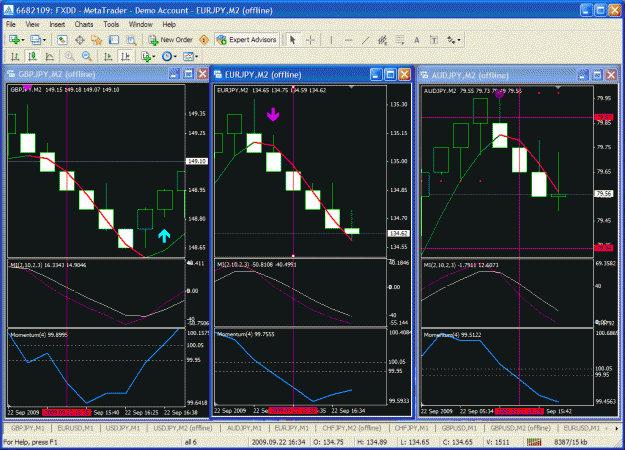Image resolution: width=625 pixels, height=450 pixels.
Task: Open the Navigator panel (star folder icon)
Action: pos(96,40)
